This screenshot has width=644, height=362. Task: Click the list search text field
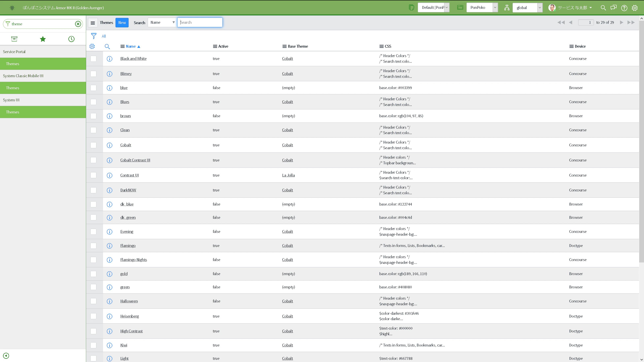click(200, 23)
